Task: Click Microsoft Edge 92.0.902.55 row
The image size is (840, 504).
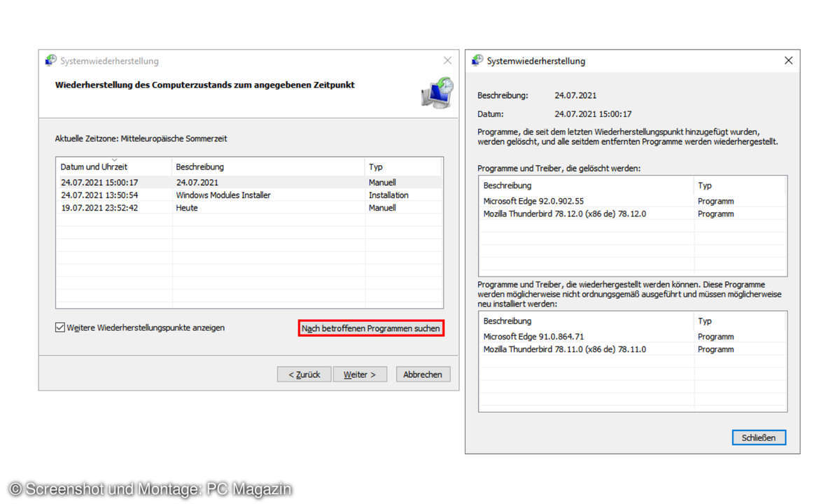Action: tap(632, 201)
